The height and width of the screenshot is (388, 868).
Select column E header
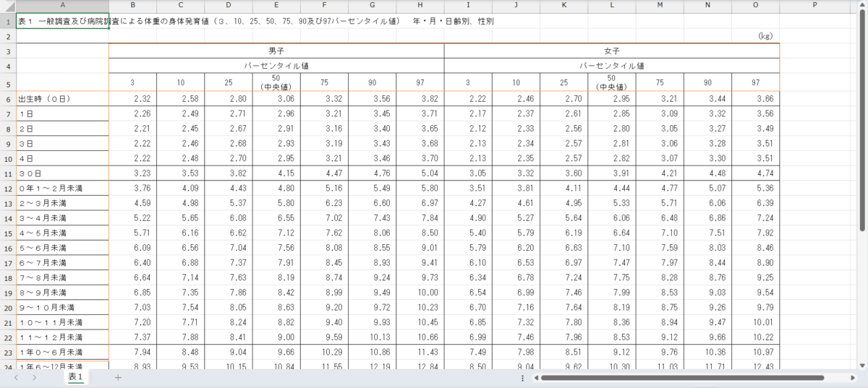pyautogui.click(x=276, y=6)
